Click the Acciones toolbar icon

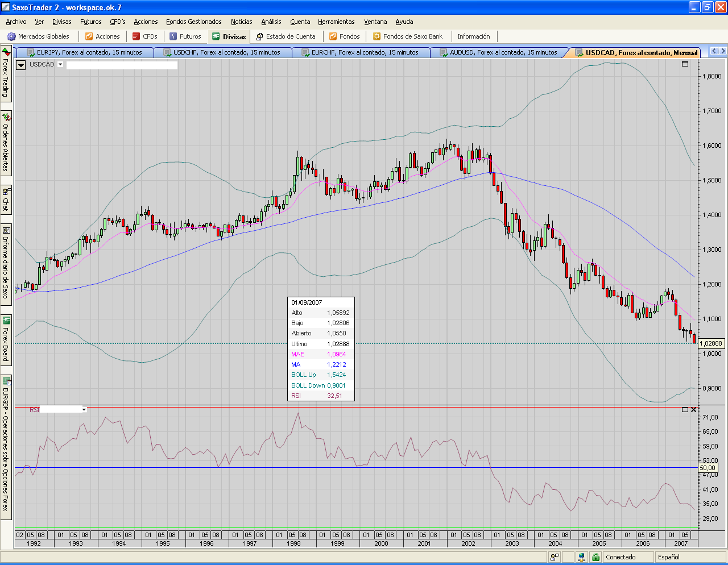89,36
